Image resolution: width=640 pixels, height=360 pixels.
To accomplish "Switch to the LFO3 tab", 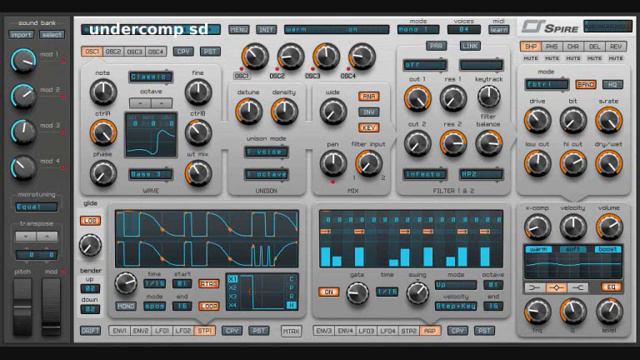I will click(x=366, y=331).
